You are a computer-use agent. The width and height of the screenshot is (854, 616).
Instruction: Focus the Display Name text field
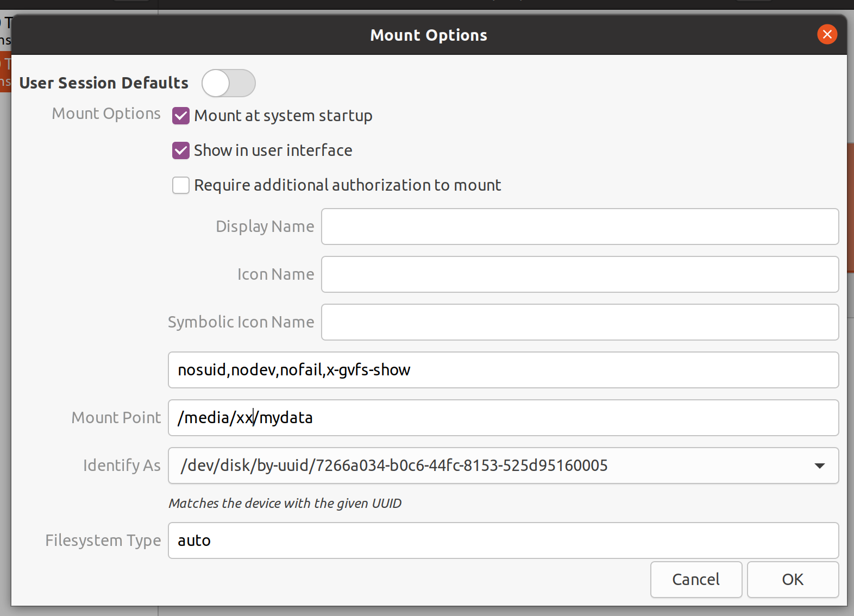tap(579, 227)
